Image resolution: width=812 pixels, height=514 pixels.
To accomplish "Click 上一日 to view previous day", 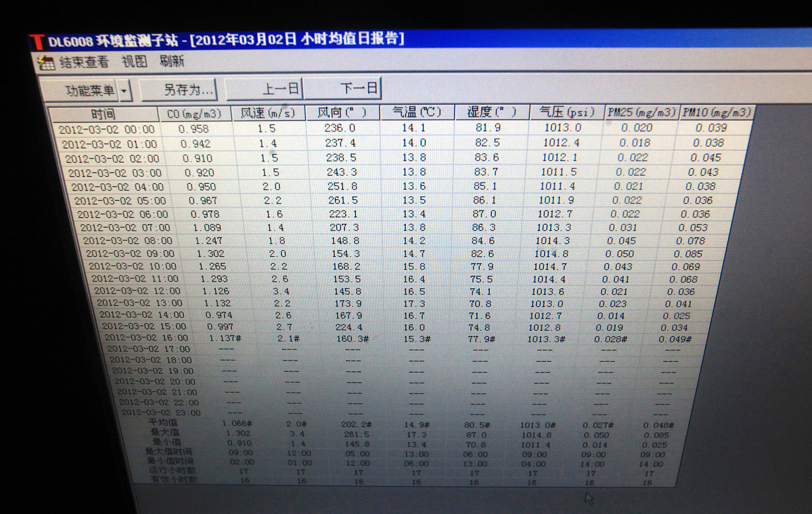I will click(x=266, y=88).
